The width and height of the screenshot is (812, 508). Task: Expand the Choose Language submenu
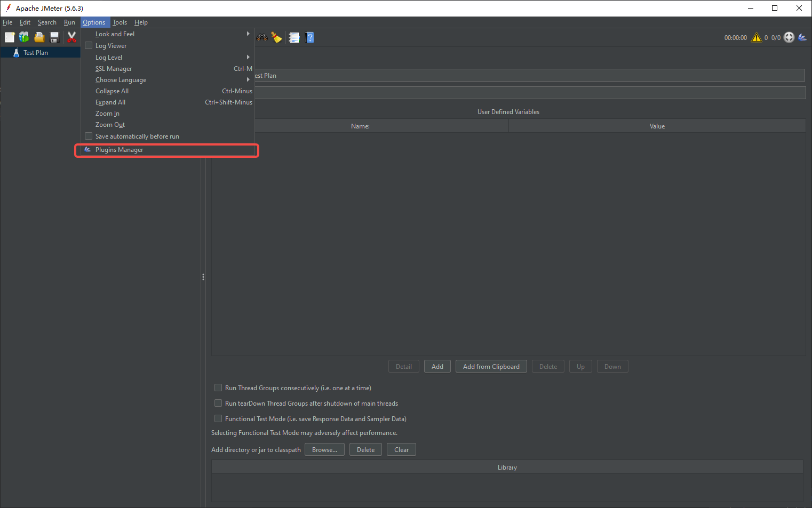pyautogui.click(x=168, y=79)
